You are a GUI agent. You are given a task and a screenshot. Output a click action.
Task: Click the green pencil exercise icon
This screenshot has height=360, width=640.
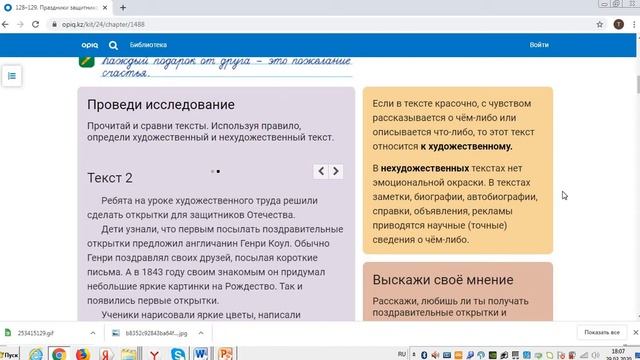pos(87,61)
